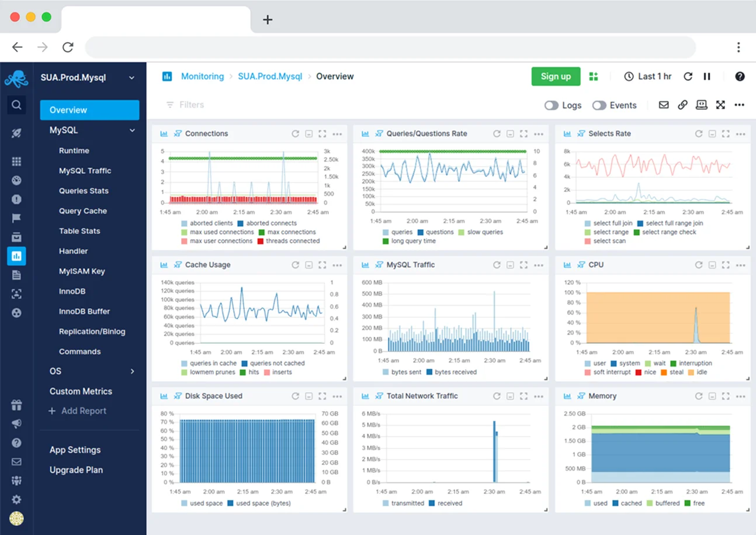The image size is (756, 535).
Task: Click the copy link icon in the toolbar
Action: [682, 105]
